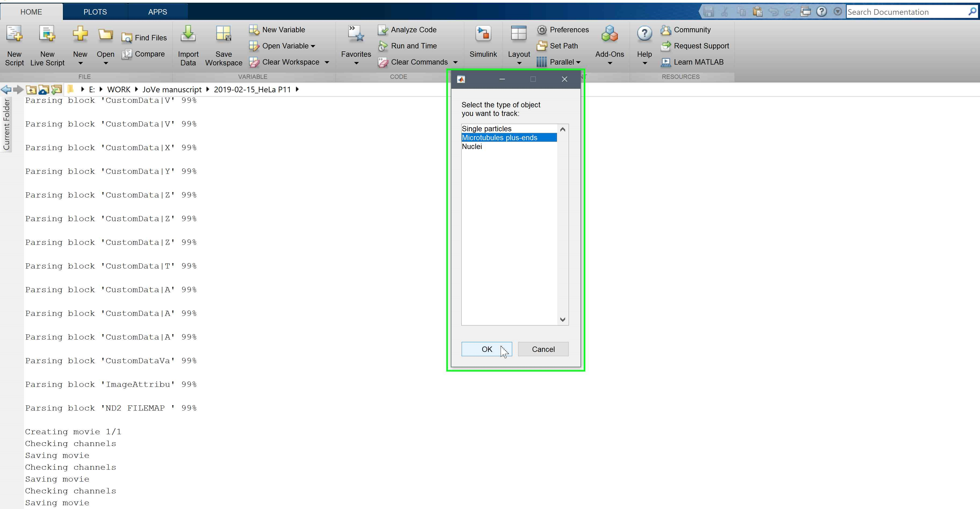The height and width of the screenshot is (509, 980).
Task: Open the Simulink icon
Action: pos(483,34)
